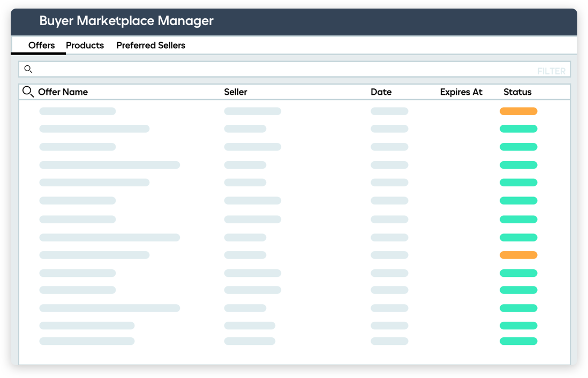588x378 pixels.
Task: Open the first offer's name in the list
Action: pyautogui.click(x=77, y=111)
